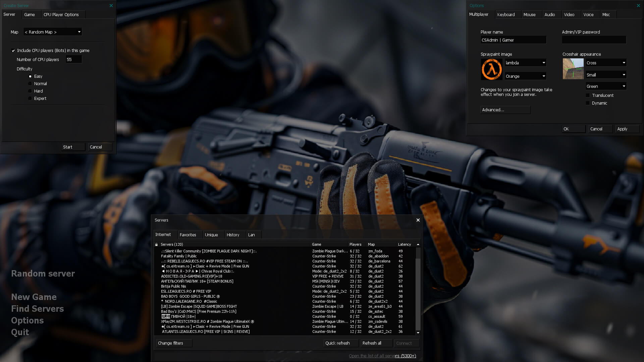The height and width of the screenshot is (362, 644).
Task: Open the list of all servers link
Action: pyautogui.click(x=382, y=356)
